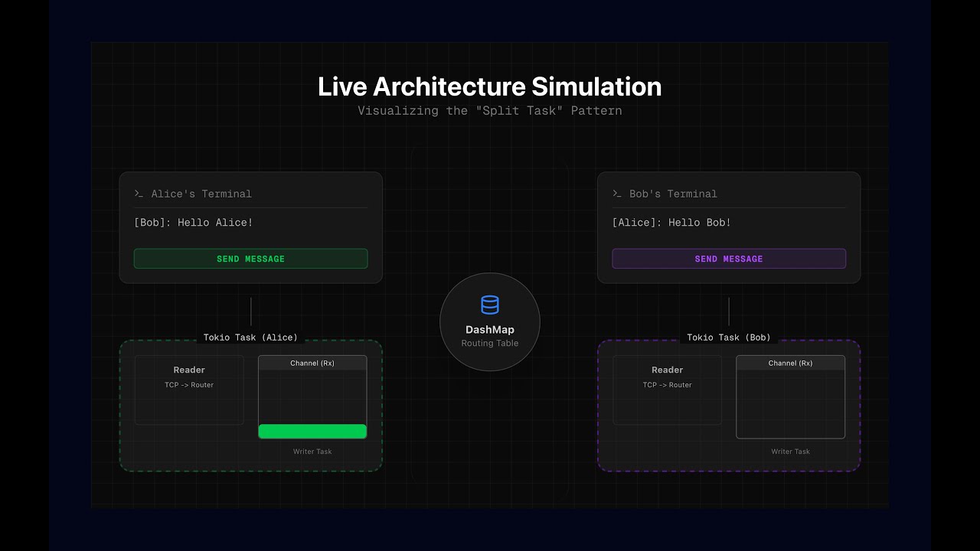Click the "[Alice]: Hello Bob!" message
The height and width of the screenshot is (551, 980).
671,223
